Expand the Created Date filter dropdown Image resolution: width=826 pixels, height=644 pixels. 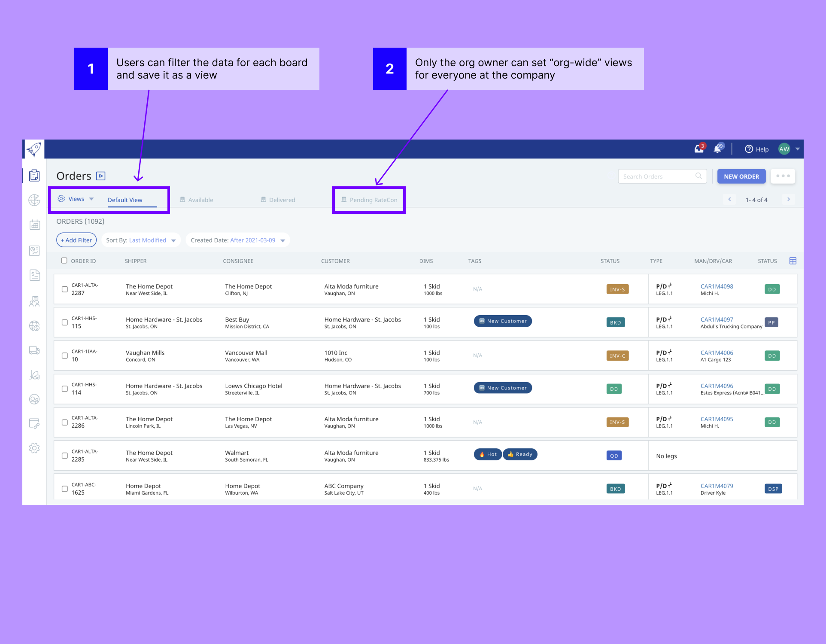[x=238, y=240]
